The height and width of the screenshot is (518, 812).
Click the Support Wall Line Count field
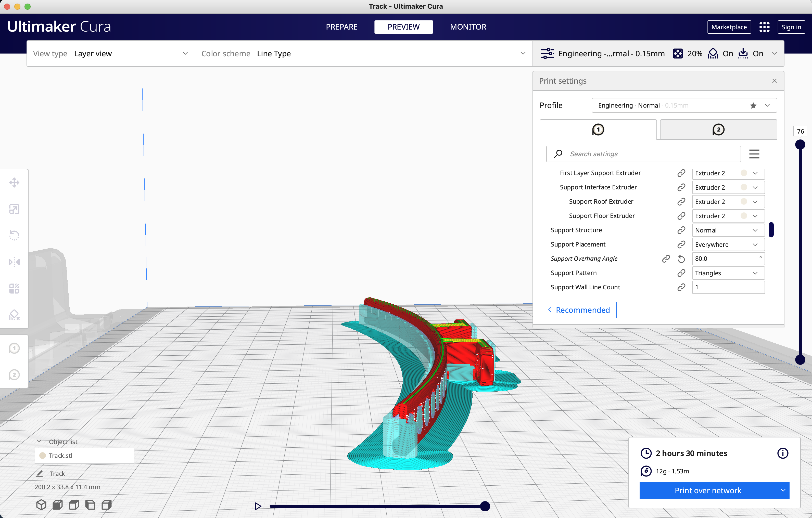pos(728,287)
